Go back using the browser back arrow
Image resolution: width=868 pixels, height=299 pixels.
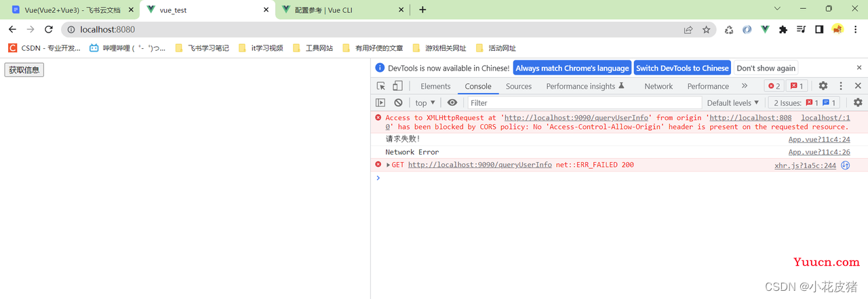(12, 29)
